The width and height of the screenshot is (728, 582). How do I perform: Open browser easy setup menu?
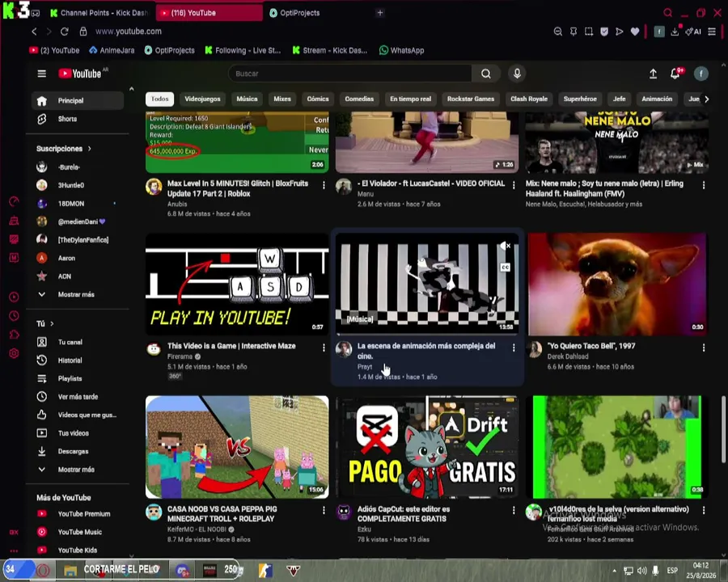pos(712,32)
